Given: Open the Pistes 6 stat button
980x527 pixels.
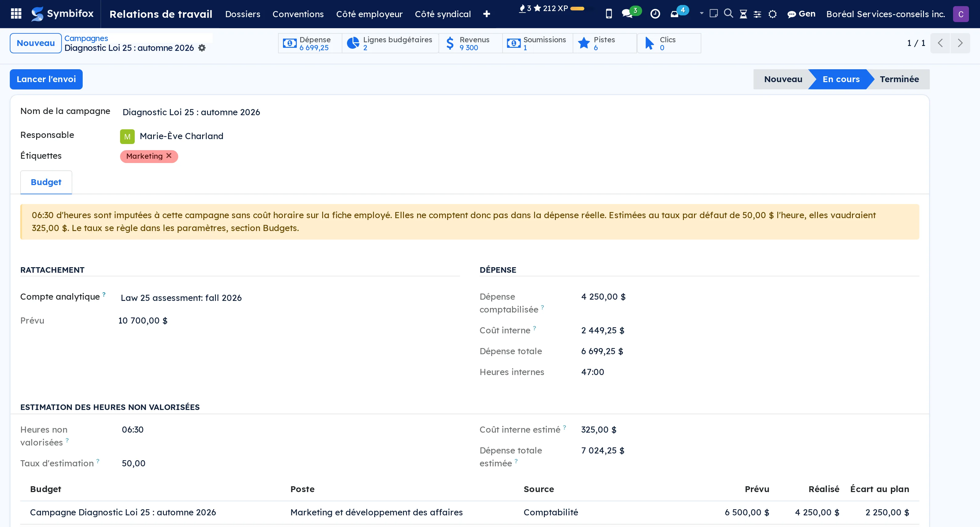Looking at the screenshot, I should tap(605, 43).
